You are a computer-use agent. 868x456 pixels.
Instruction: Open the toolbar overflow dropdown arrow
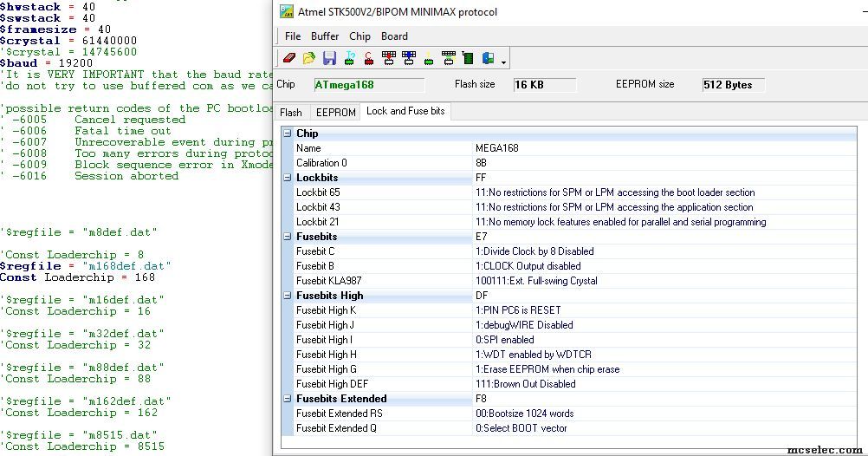[x=503, y=62]
